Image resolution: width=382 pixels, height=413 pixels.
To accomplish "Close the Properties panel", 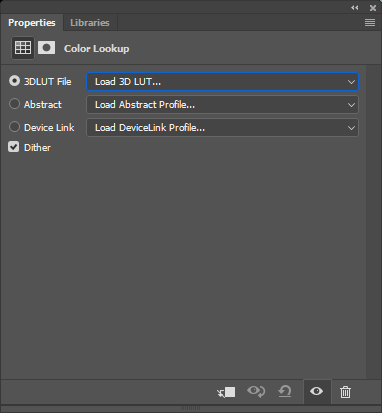I will coord(373,8).
